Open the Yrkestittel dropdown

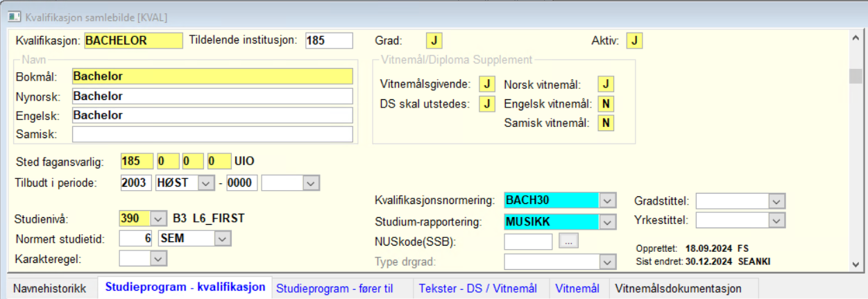click(x=776, y=221)
